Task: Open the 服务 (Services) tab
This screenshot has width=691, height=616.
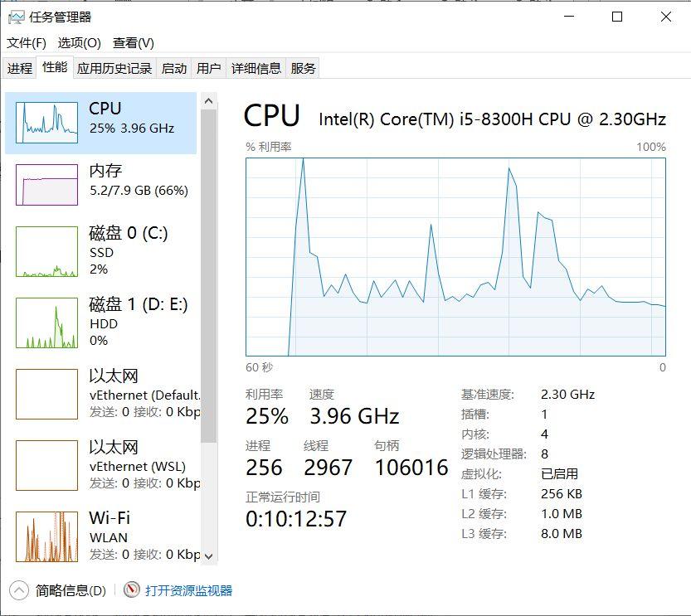Action: [x=304, y=68]
